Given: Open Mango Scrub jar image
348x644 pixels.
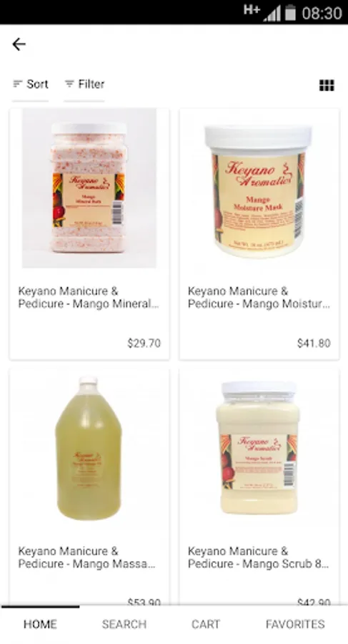Looking at the screenshot, I should click(258, 448).
